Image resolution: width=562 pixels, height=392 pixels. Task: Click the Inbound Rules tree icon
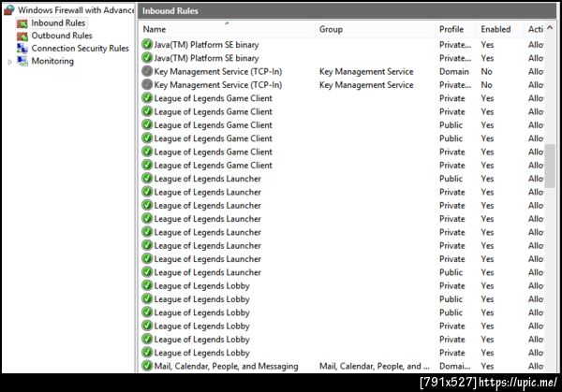[22, 23]
